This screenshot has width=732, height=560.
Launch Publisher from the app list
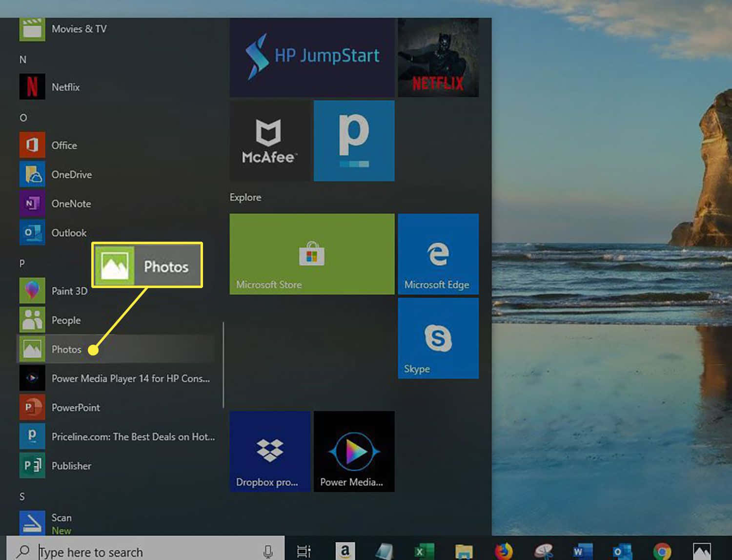pos(116,466)
